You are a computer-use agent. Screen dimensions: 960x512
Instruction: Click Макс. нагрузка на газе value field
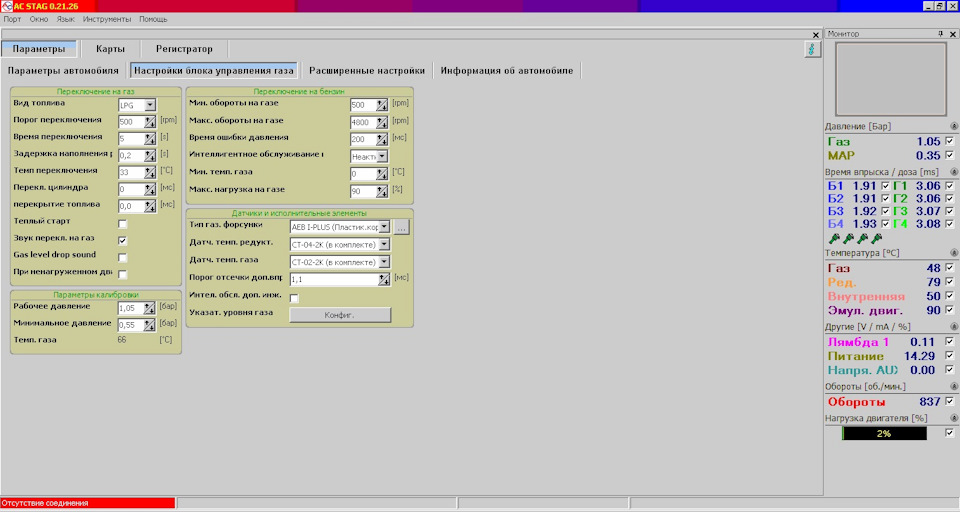(x=363, y=192)
